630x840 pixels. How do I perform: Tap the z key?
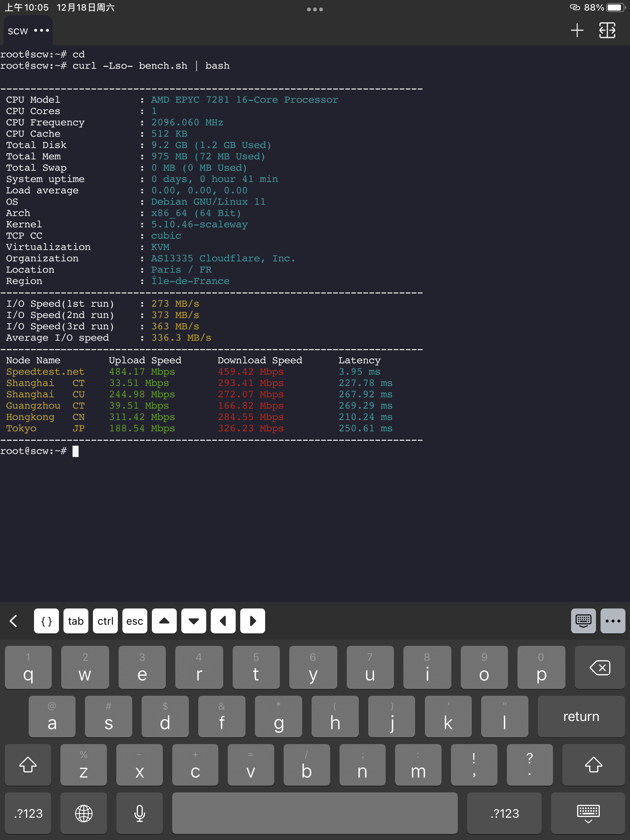click(83, 764)
